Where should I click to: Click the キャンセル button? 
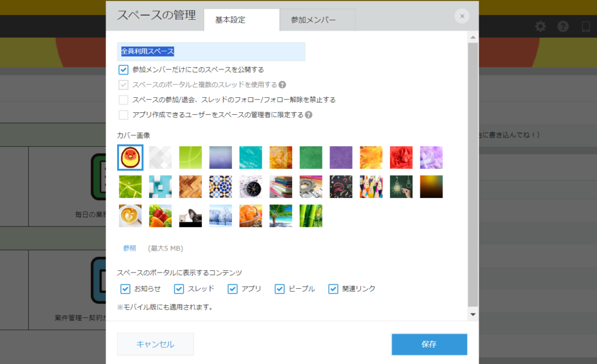point(155,344)
